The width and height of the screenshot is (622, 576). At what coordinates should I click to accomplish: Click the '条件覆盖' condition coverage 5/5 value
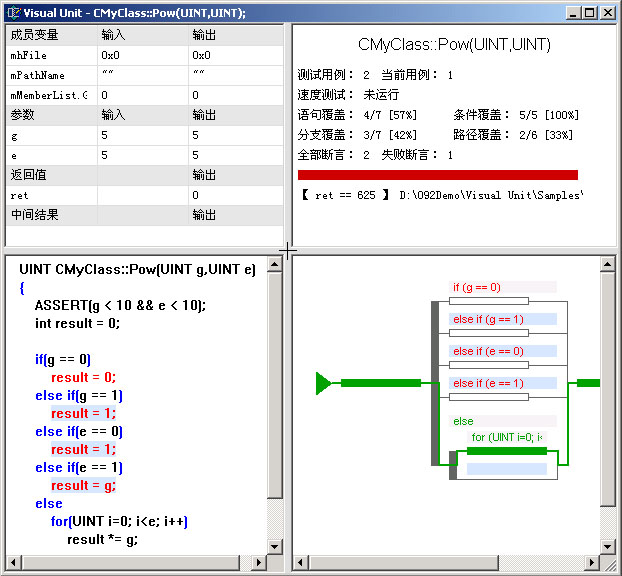[x=549, y=115]
